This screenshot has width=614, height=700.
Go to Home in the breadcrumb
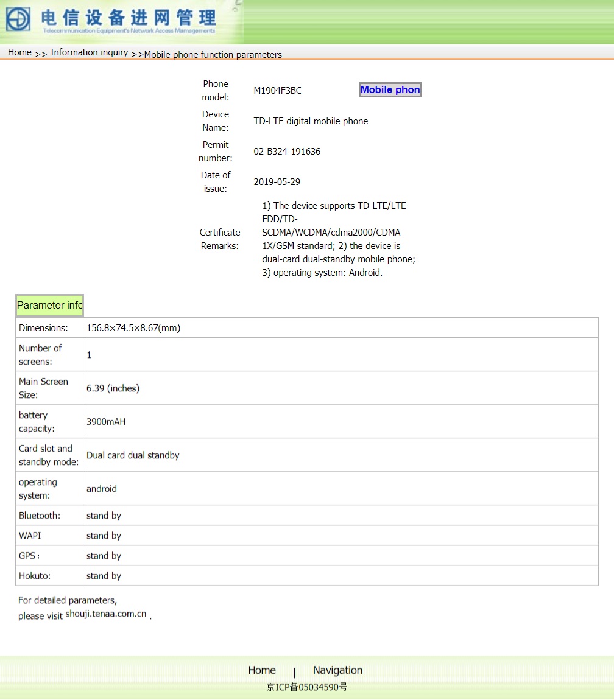pyautogui.click(x=19, y=52)
